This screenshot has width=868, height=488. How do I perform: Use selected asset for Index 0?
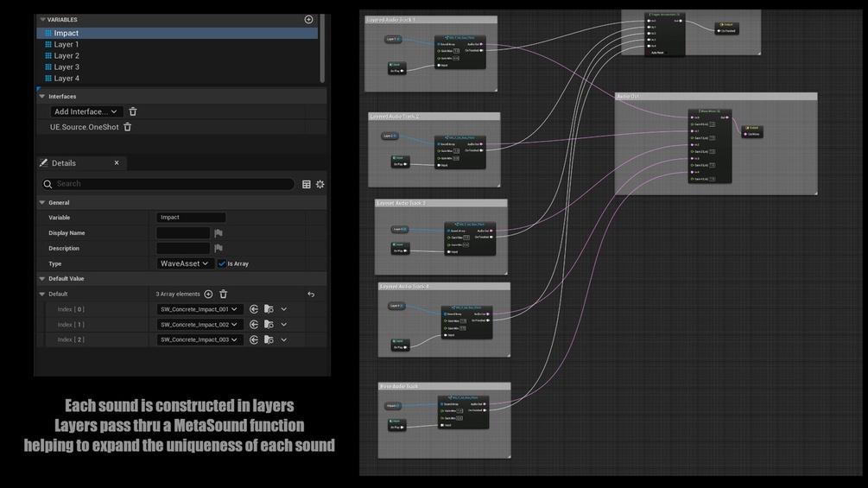coord(254,309)
